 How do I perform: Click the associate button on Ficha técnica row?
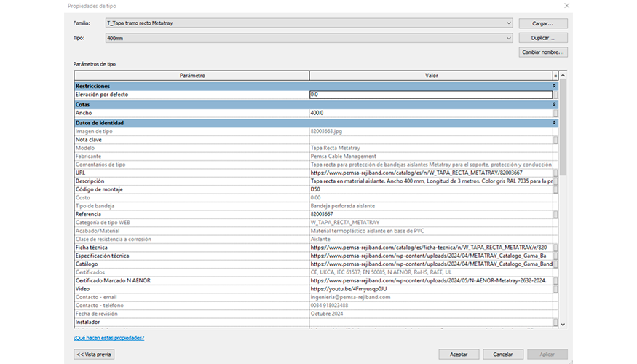(555, 248)
